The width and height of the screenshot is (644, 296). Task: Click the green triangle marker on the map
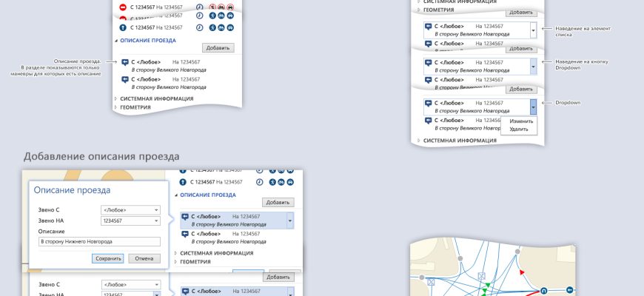click(x=486, y=285)
